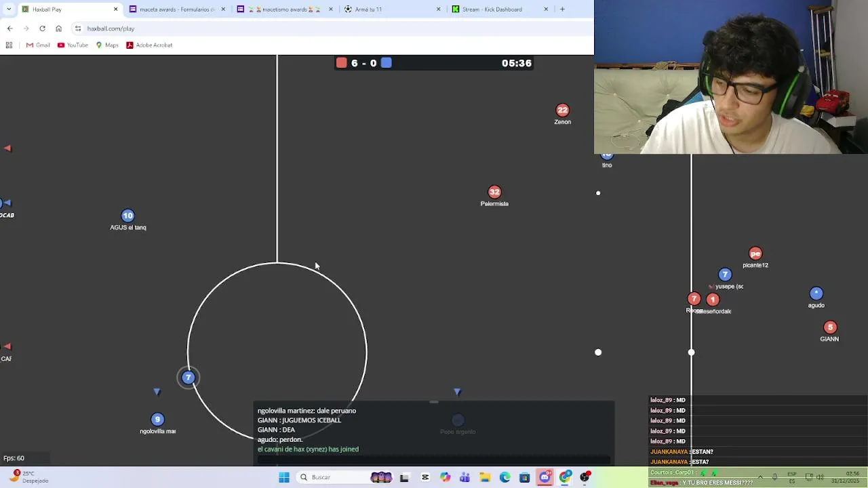
Task: Click the 'dale peruano' chat message
Action: click(x=307, y=411)
